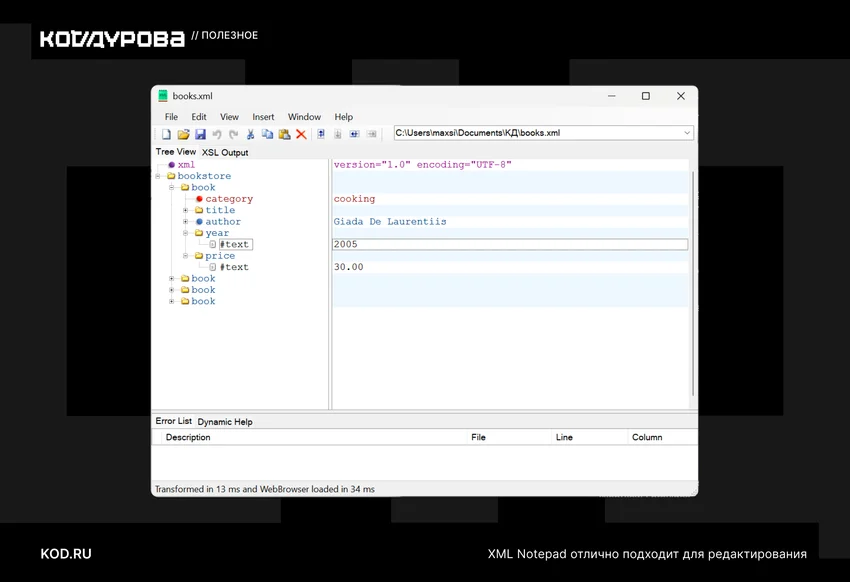Collapse the price node
Screen dimensions: 850x582
click(185, 256)
